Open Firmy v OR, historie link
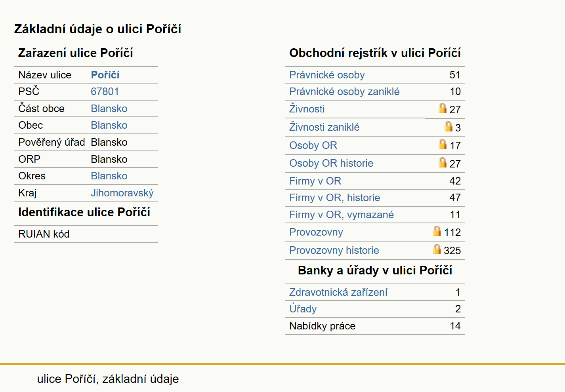565x392 pixels. click(334, 198)
